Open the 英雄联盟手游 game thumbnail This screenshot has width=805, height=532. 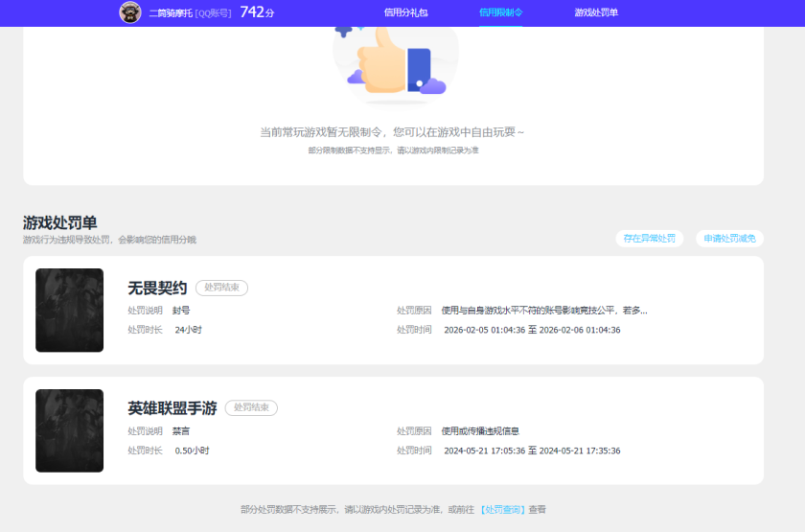click(69, 430)
